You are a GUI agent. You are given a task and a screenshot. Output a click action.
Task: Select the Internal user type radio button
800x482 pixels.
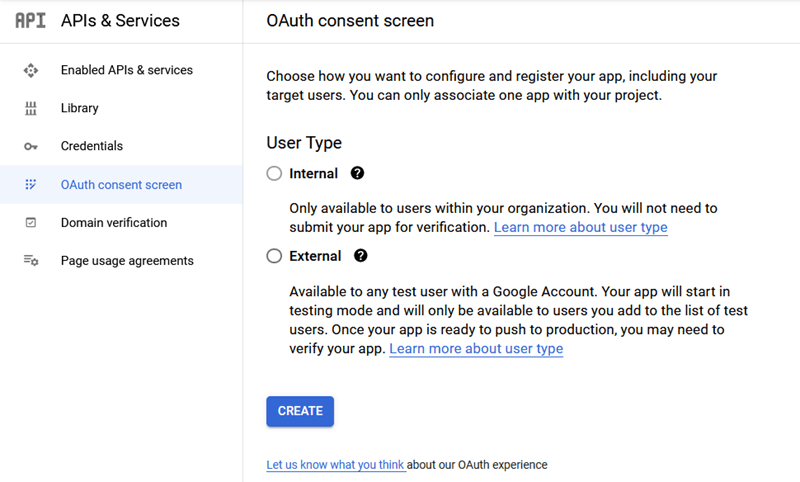[275, 174]
